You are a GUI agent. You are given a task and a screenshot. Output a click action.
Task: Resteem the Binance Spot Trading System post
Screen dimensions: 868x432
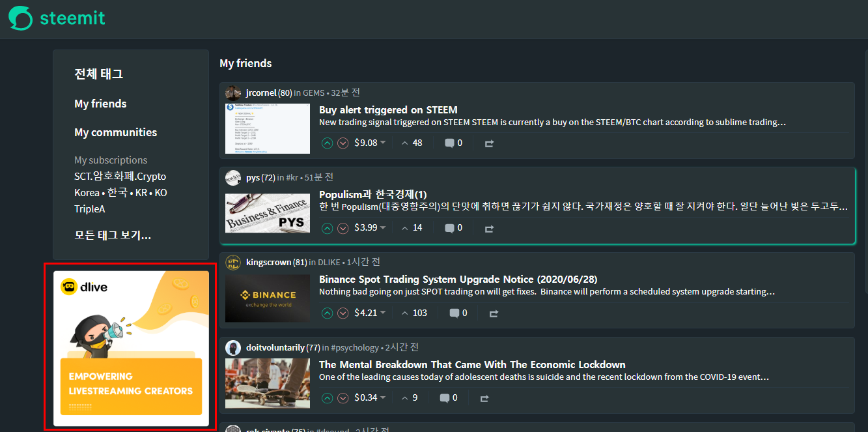coord(494,313)
